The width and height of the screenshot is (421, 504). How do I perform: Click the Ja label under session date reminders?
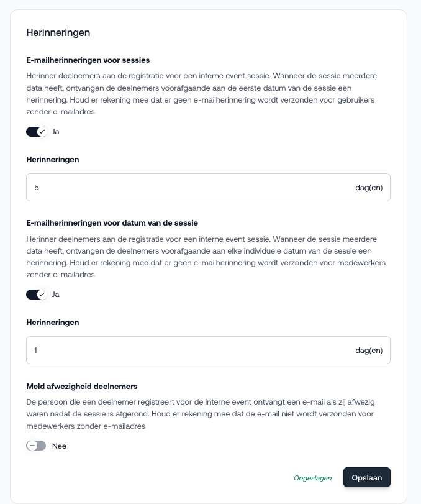click(56, 295)
